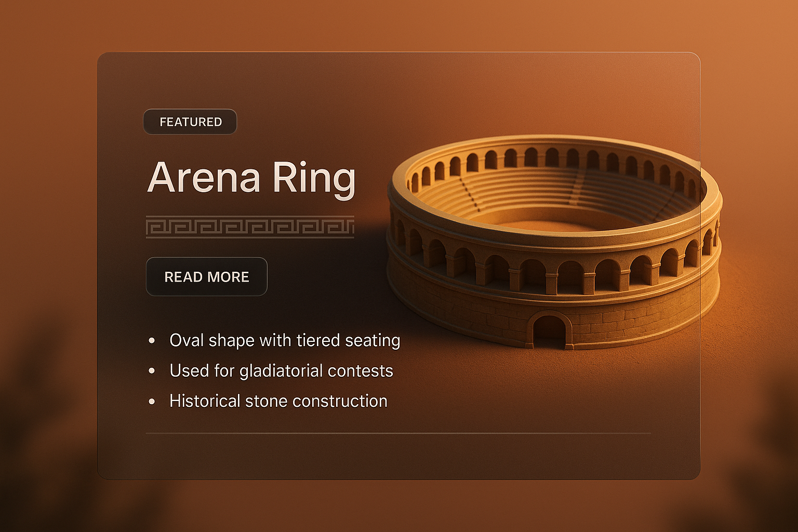Toggle the 'Historical stone construction' bullet
The width and height of the screenshot is (798, 532).
pos(277,401)
